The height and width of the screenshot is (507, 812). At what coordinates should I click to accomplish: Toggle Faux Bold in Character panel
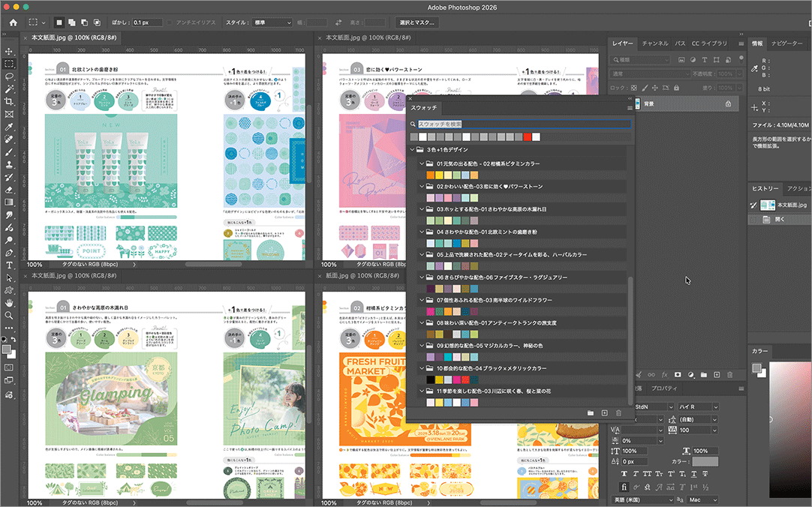click(624, 474)
